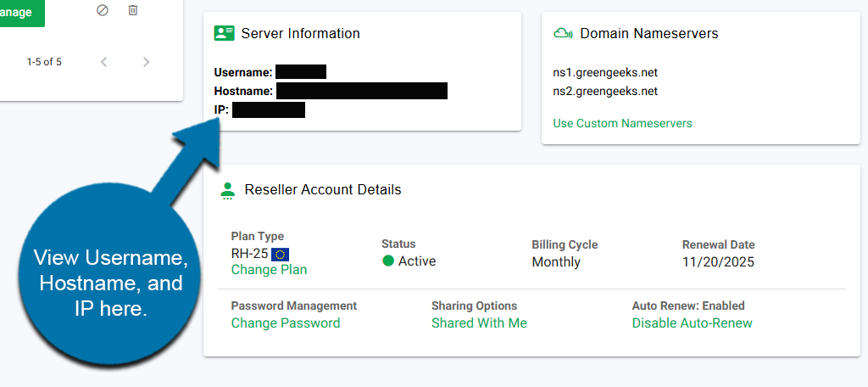The height and width of the screenshot is (387, 868).
Task: Click the Domain Nameservers cloud icon
Action: pyautogui.click(x=563, y=33)
